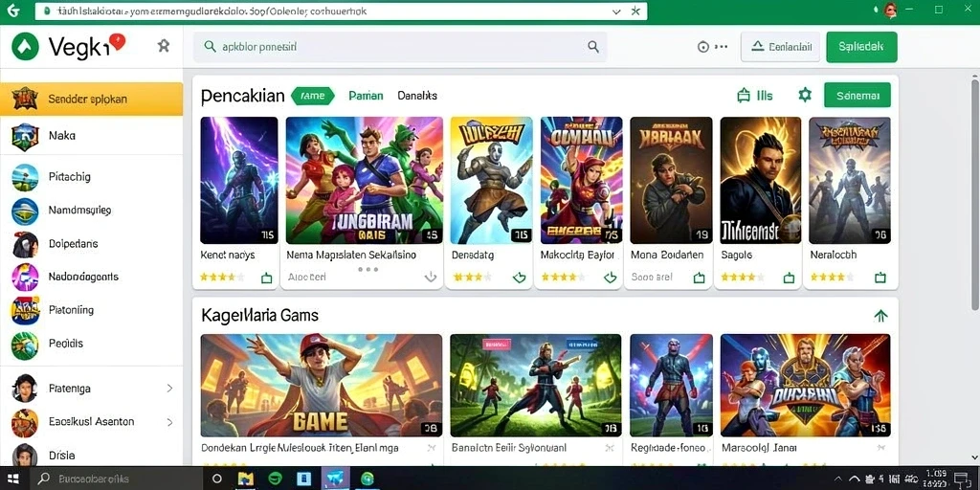The height and width of the screenshot is (490, 980).
Task: Open the Jungbiram game thumbnail
Action: [x=365, y=180]
